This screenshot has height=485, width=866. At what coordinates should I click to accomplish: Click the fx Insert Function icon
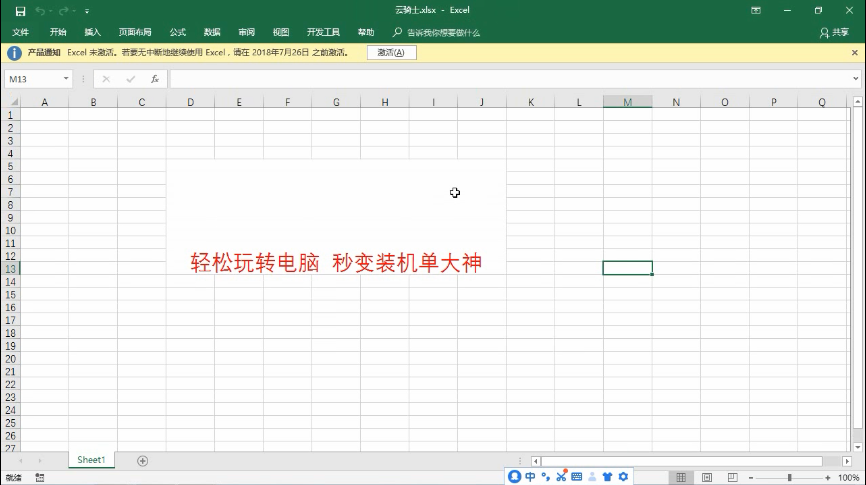tap(155, 79)
